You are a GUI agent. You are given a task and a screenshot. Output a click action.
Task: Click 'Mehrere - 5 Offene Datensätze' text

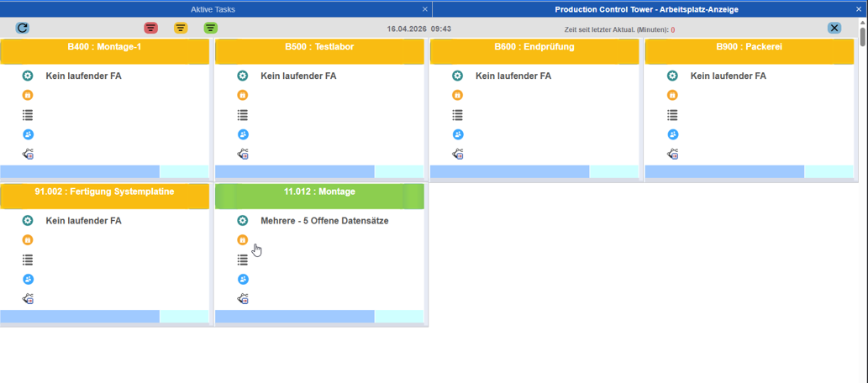(324, 221)
